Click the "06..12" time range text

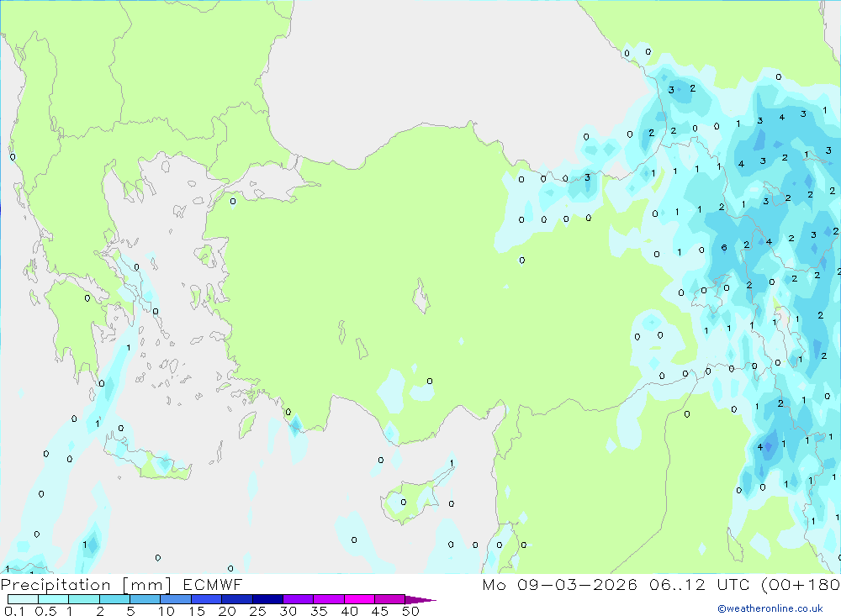point(677,584)
